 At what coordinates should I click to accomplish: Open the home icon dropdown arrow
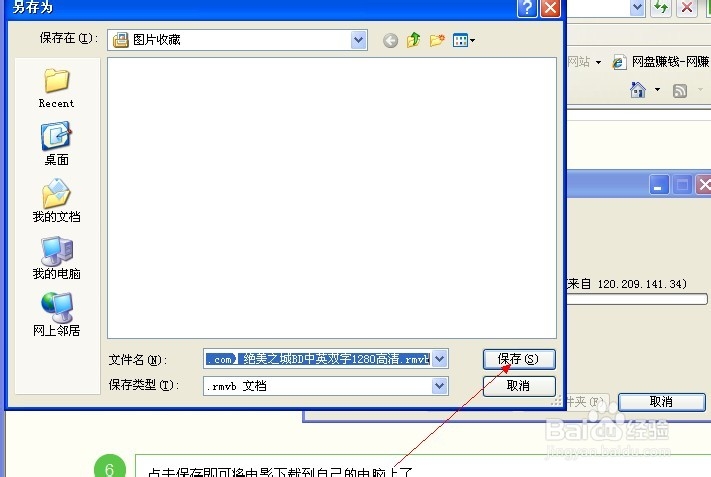(657, 90)
